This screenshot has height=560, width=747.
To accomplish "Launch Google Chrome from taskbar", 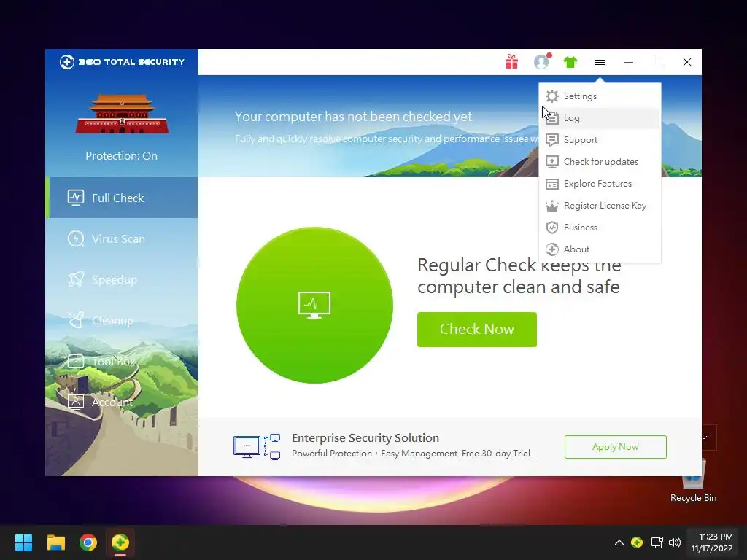I will [88, 542].
